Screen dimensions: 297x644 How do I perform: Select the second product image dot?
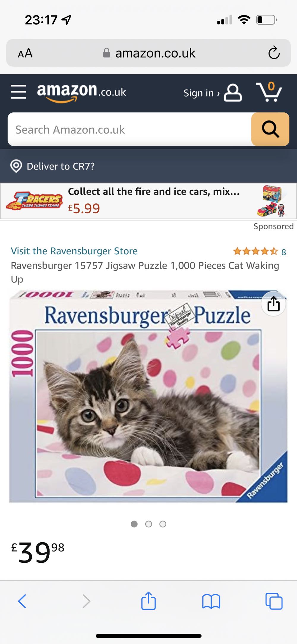pos(148,524)
